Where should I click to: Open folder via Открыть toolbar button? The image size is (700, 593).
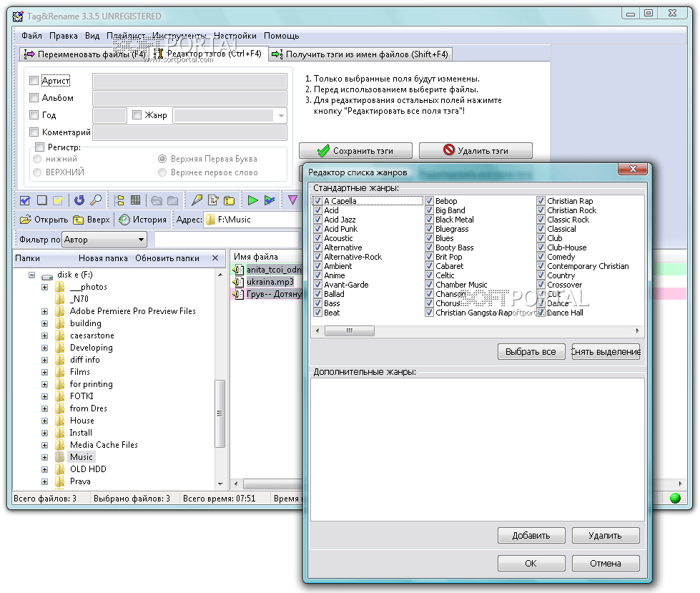coord(44,220)
